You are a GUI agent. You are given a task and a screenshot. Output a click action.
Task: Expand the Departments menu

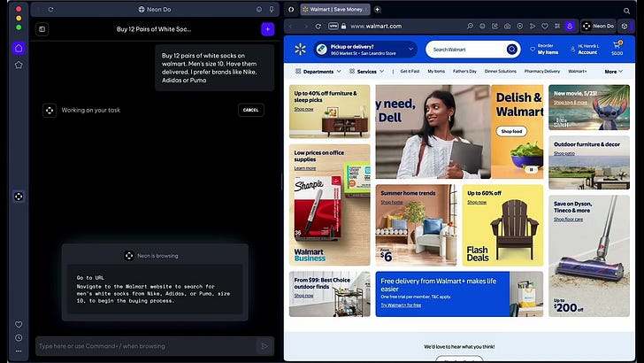[x=318, y=72]
